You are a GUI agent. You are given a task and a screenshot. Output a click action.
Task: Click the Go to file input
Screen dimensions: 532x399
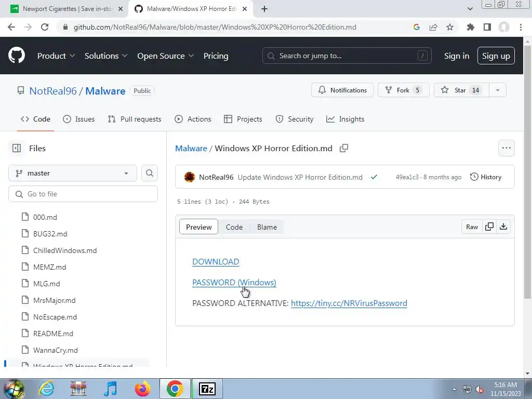pyautogui.click(x=83, y=194)
